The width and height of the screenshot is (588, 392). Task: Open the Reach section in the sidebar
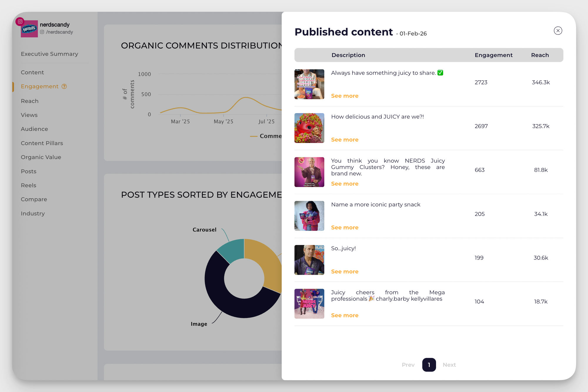pyautogui.click(x=30, y=101)
